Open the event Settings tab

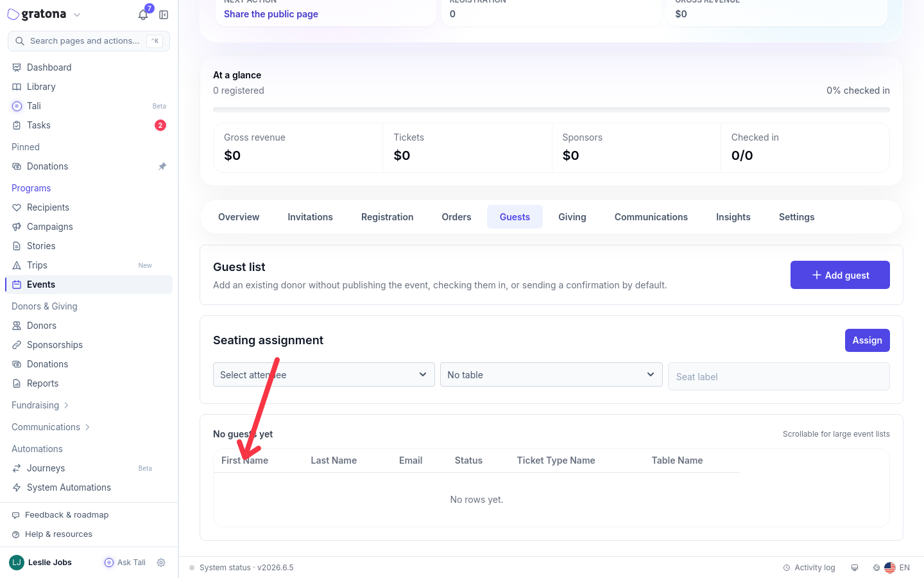(796, 217)
